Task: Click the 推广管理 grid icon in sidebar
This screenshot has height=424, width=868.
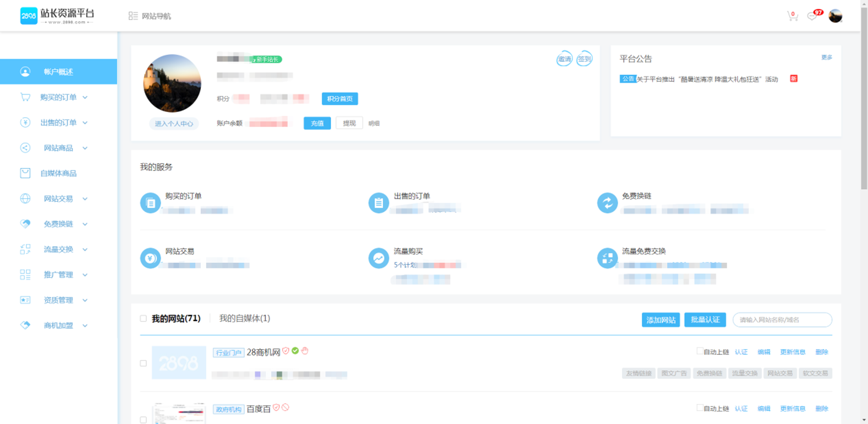Action: coord(25,275)
